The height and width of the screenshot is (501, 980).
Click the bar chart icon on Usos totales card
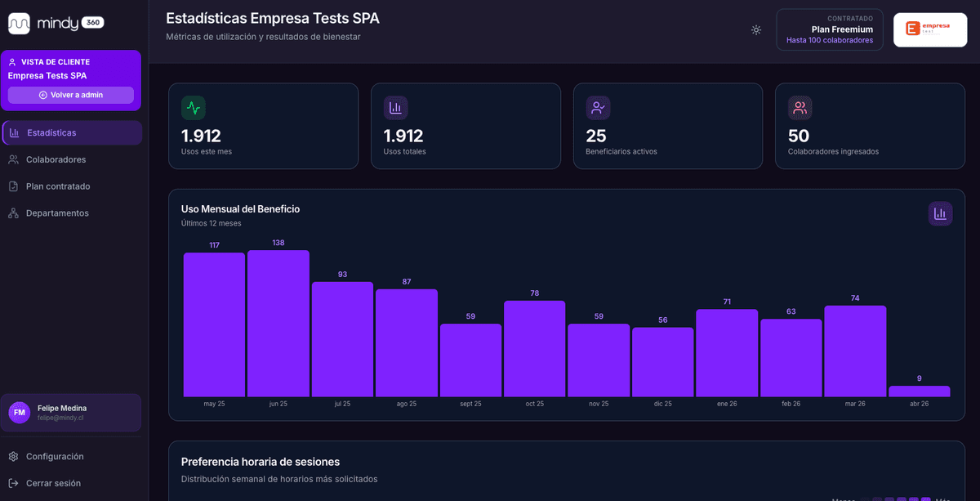tap(395, 107)
